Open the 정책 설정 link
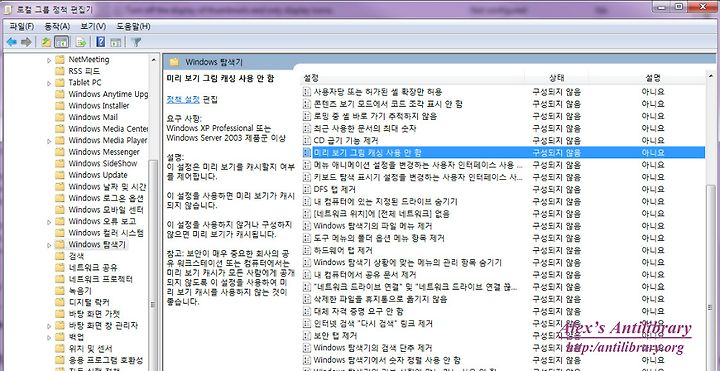 tap(183, 99)
